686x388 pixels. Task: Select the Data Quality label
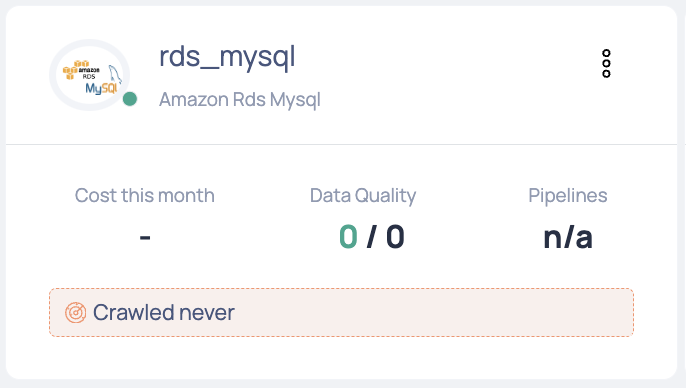coord(363,196)
